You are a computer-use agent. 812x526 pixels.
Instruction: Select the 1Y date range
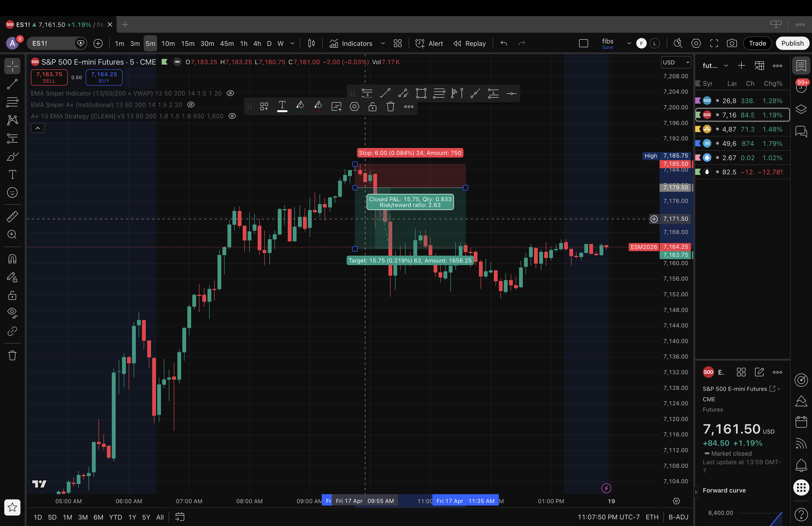pos(132,517)
